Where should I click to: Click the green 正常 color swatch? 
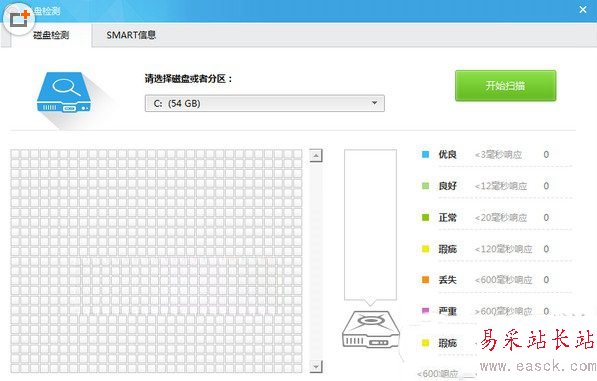click(426, 217)
